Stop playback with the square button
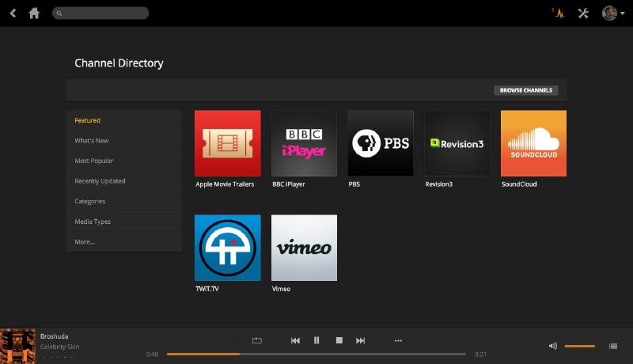 339,340
